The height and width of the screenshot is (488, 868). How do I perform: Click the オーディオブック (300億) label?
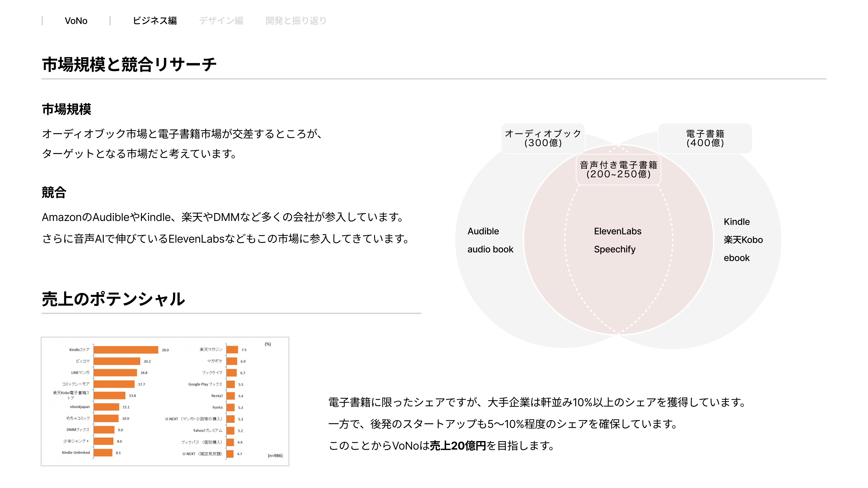[543, 138]
